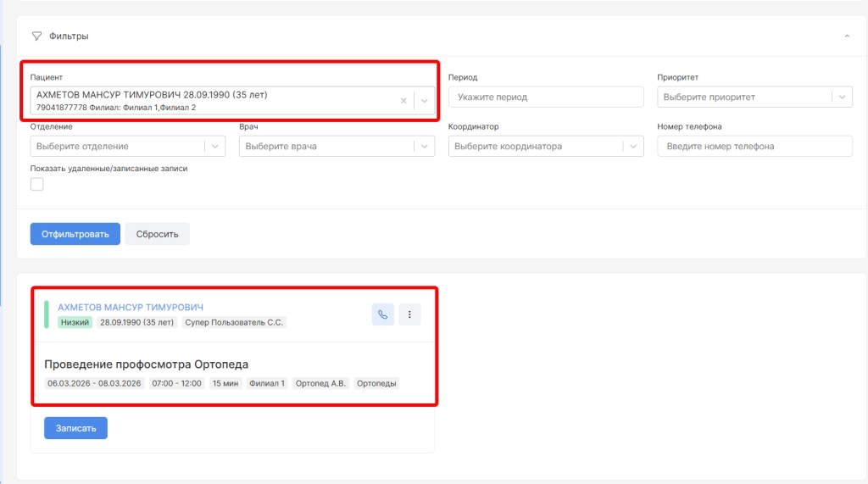Click the funnel filter icon
This screenshot has height=484, width=868.
click(x=36, y=36)
